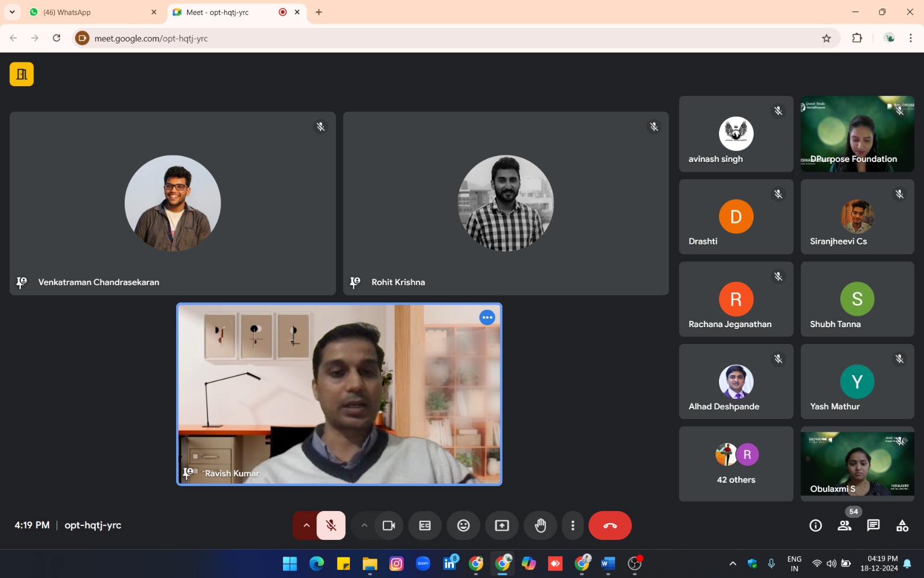Open the send a reaction emoji menu

tap(463, 525)
